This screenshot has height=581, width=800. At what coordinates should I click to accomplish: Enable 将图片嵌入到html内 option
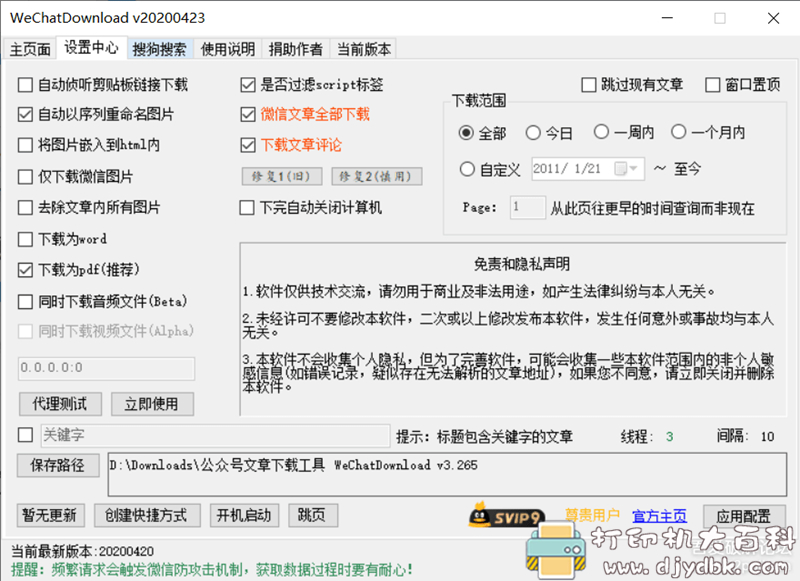24,145
